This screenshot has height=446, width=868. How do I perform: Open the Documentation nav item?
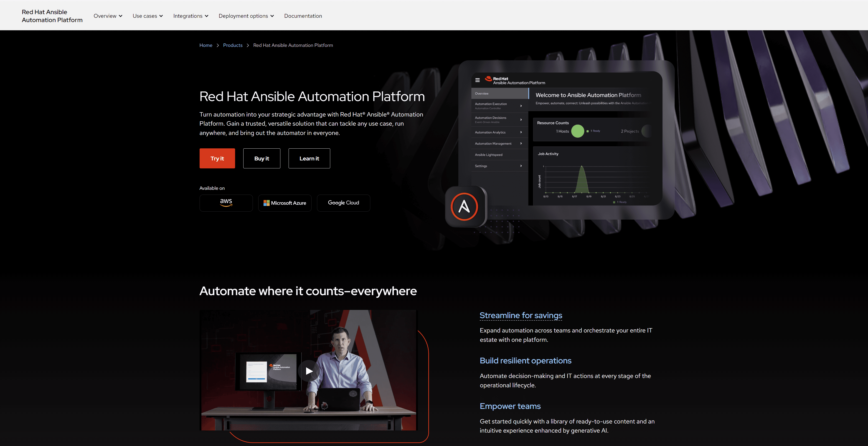point(303,16)
